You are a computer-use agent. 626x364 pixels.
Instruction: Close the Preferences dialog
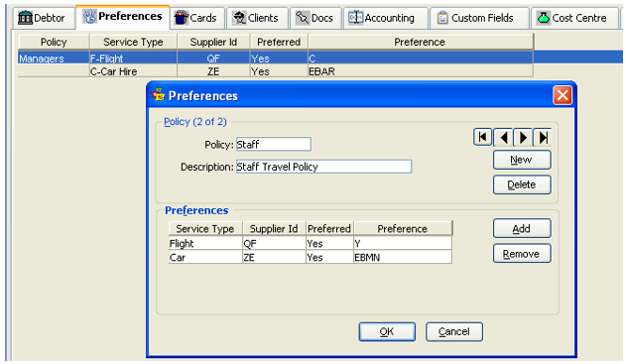click(x=563, y=95)
